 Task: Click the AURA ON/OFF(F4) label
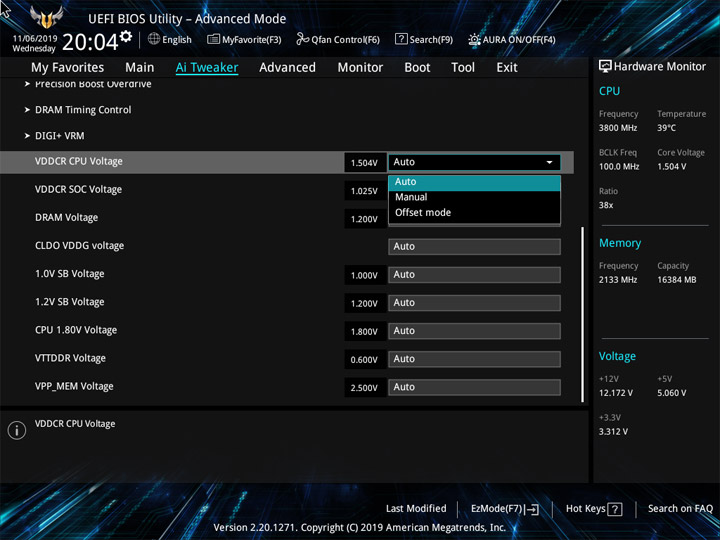pos(519,40)
